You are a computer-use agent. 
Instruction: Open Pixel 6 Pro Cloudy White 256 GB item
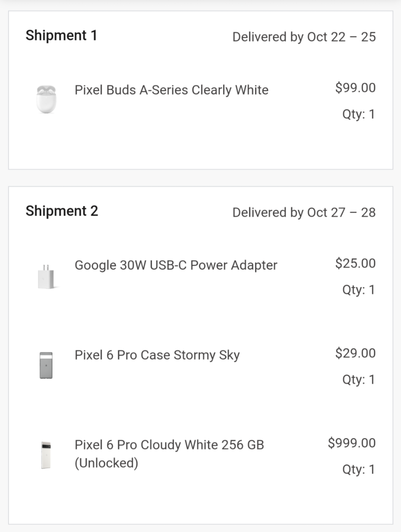click(x=169, y=454)
